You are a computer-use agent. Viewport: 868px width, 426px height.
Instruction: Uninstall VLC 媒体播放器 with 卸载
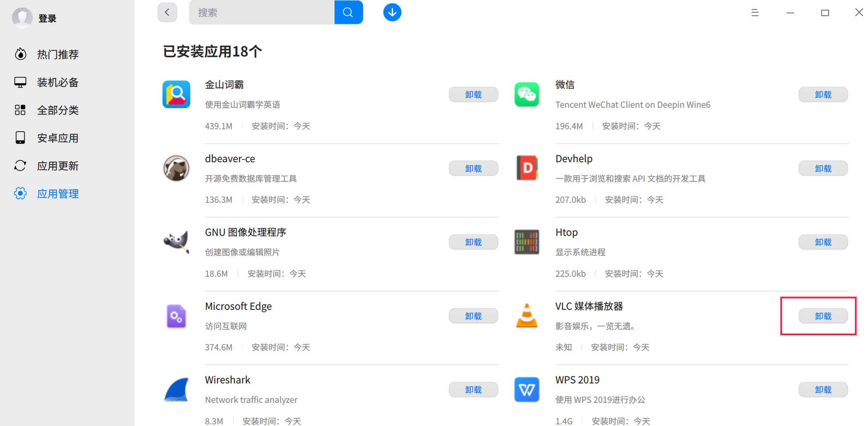click(x=823, y=316)
